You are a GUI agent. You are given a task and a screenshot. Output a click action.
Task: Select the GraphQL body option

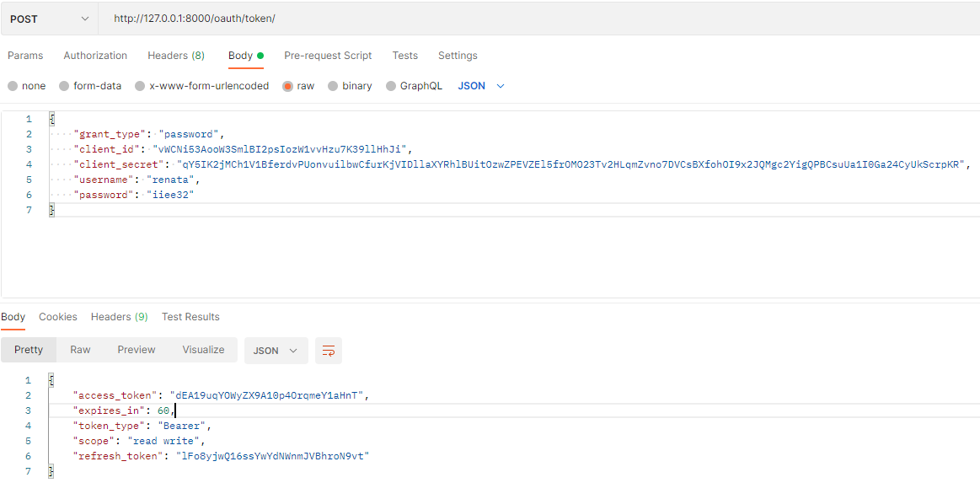pos(415,86)
